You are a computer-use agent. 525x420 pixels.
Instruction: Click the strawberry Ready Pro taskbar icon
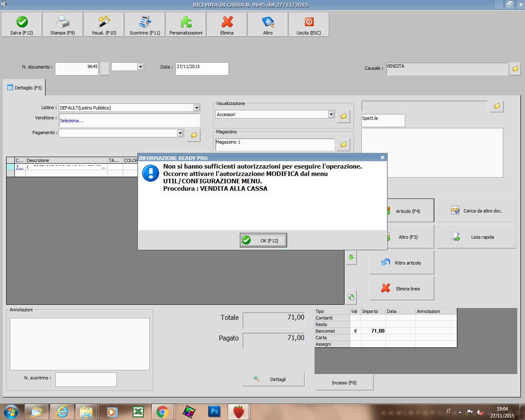coord(238,411)
